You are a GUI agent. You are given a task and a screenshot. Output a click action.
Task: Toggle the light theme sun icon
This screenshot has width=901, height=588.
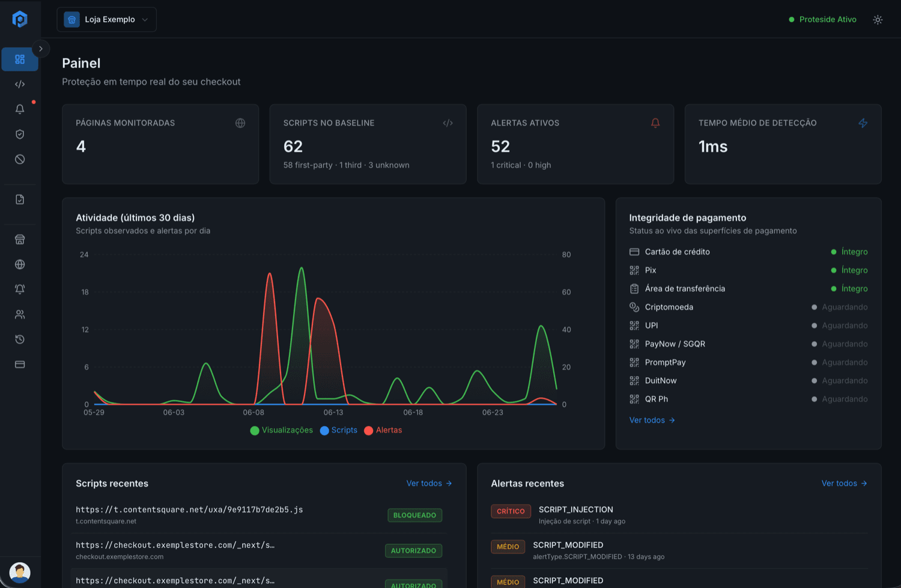pos(878,20)
